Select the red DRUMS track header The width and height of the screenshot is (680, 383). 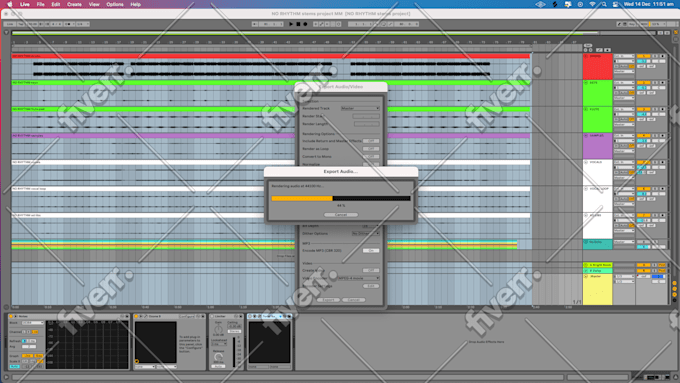coord(598,66)
